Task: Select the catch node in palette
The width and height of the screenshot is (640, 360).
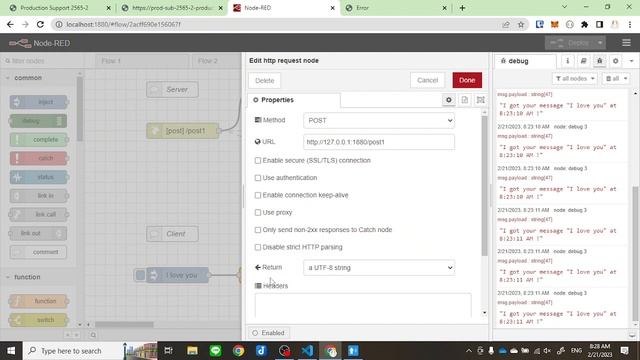Action: 38,158
